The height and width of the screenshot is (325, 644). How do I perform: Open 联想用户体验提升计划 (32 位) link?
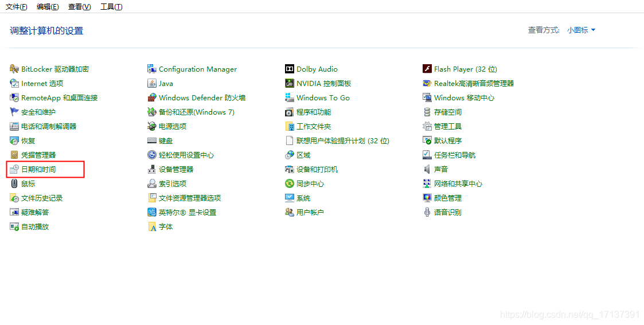[x=343, y=141]
